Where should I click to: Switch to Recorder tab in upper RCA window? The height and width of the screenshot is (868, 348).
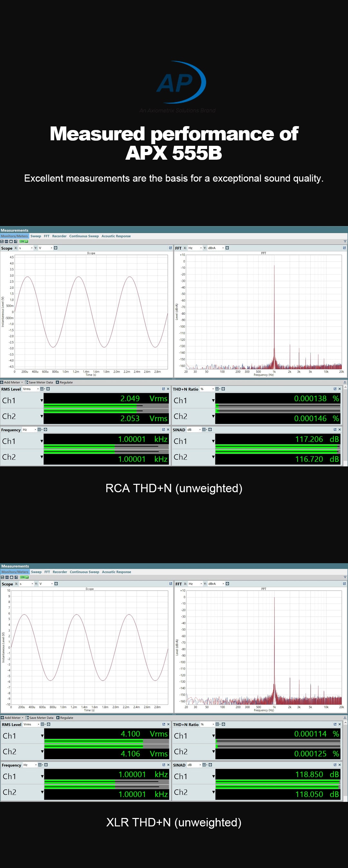[59, 236]
